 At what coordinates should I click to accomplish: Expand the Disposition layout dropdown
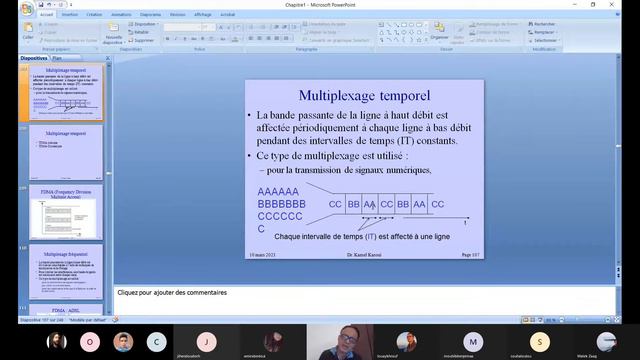143,24
